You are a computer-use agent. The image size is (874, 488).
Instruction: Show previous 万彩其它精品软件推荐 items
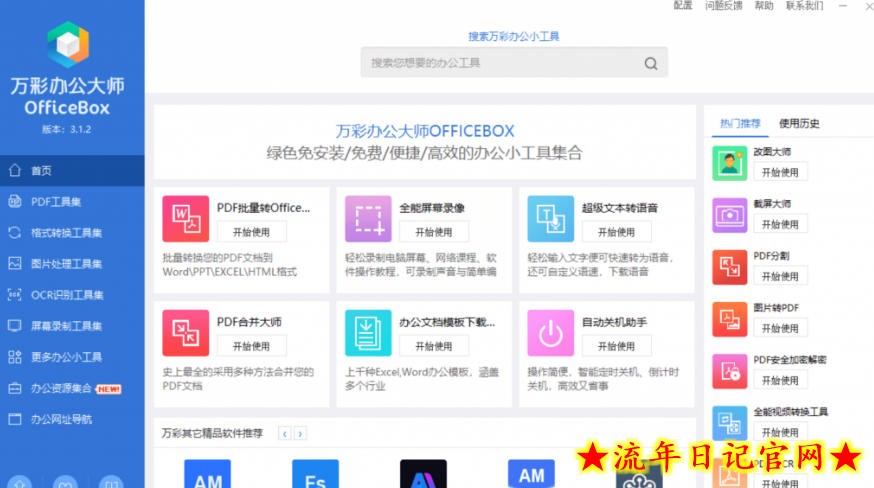click(285, 433)
